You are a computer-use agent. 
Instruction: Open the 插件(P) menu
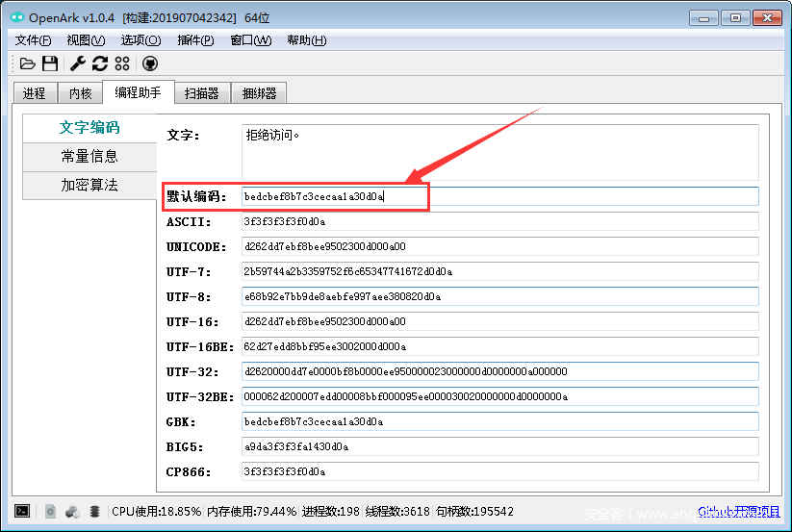click(x=195, y=40)
